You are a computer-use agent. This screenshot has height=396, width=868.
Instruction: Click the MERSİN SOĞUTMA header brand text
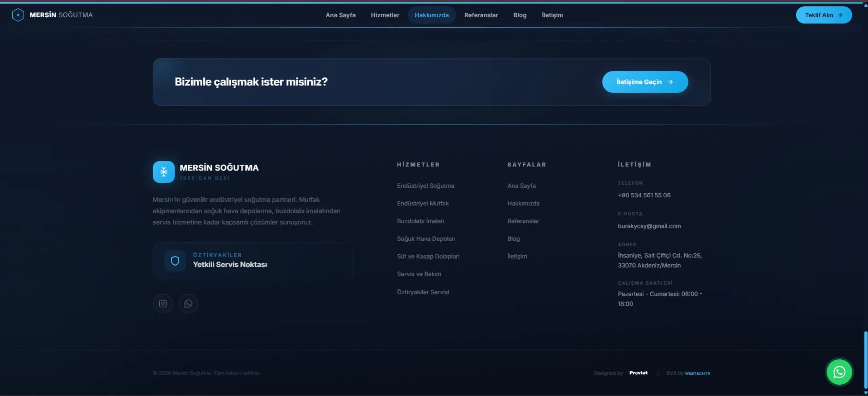click(x=61, y=15)
